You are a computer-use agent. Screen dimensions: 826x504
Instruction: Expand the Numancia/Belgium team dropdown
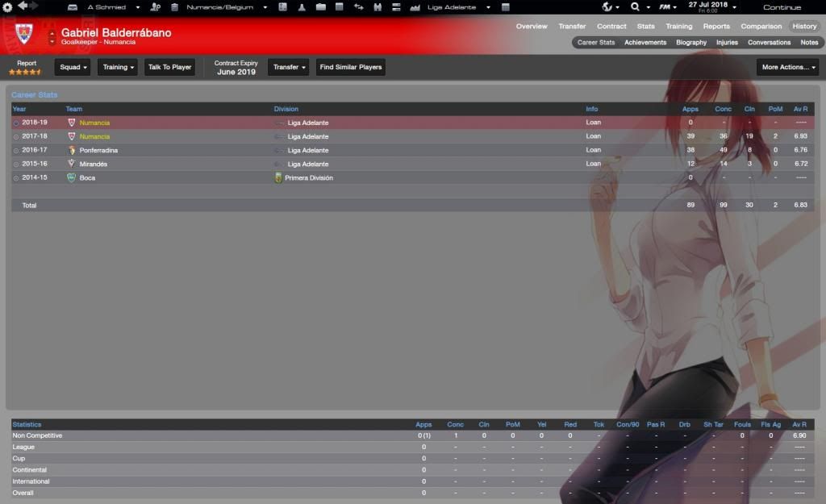pos(265,7)
